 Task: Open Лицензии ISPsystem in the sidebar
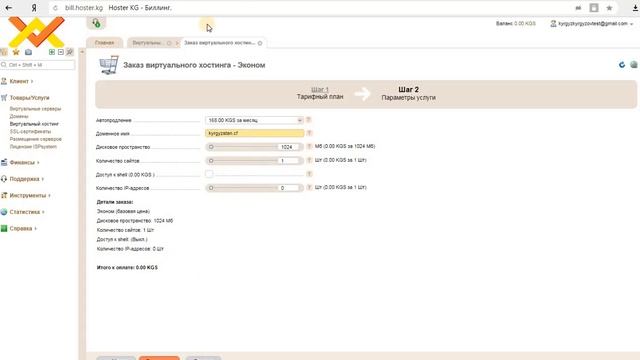(33, 147)
